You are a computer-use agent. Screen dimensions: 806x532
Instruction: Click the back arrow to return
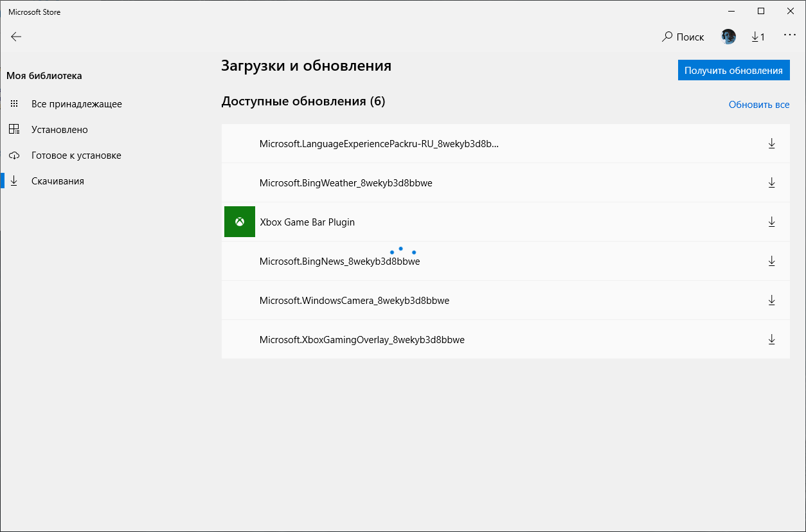click(16, 37)
